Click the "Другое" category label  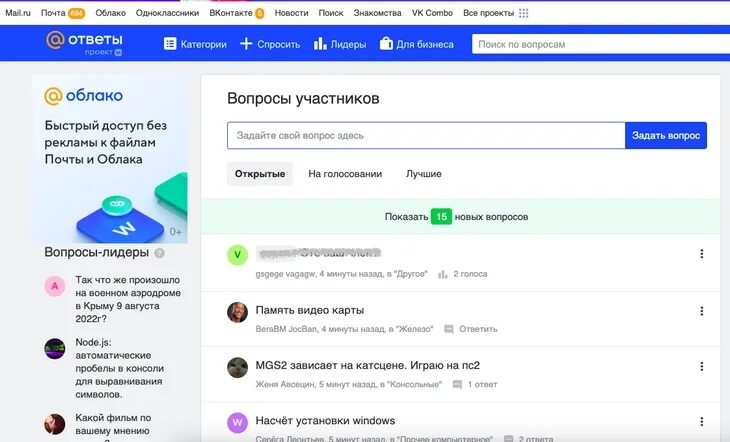[411, 274]
